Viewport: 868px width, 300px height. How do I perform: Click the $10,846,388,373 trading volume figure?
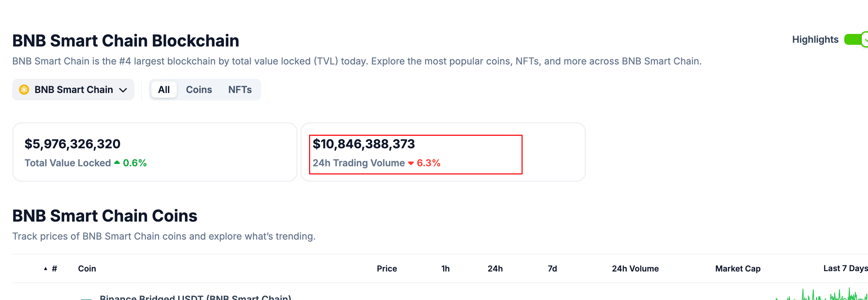pos(363,144)
